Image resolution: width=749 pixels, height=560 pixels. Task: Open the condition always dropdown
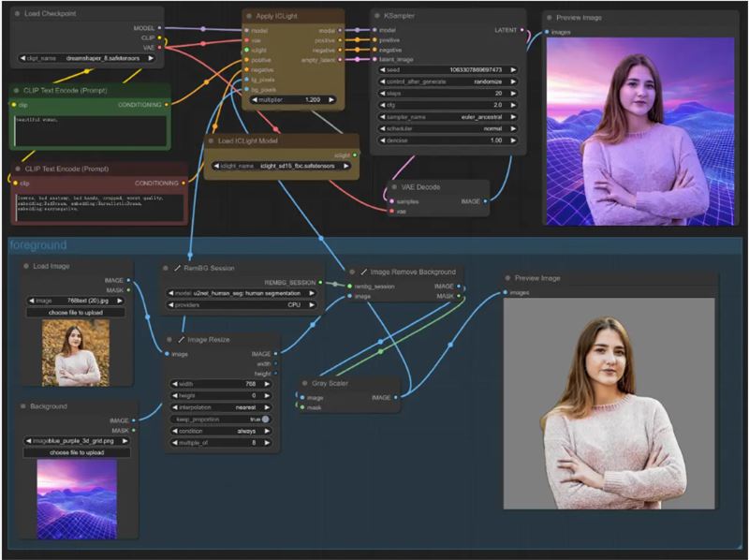pyautogui.click(x=221, y=431)
